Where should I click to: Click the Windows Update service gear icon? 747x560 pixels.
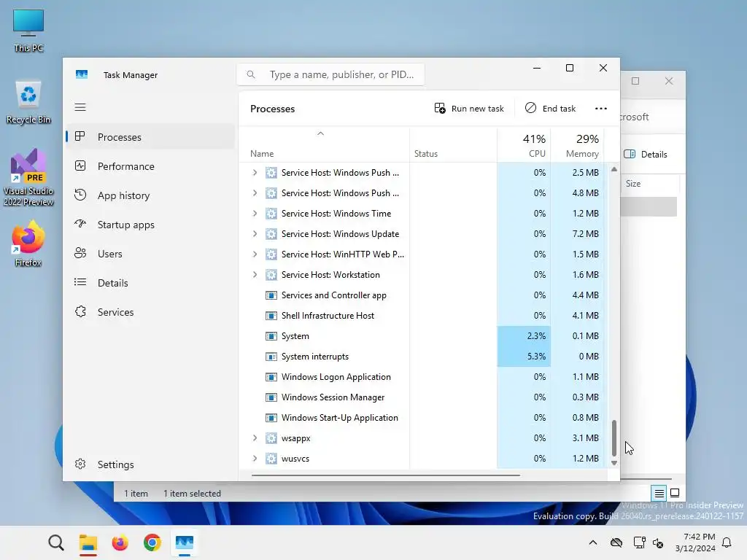(271, 234)
